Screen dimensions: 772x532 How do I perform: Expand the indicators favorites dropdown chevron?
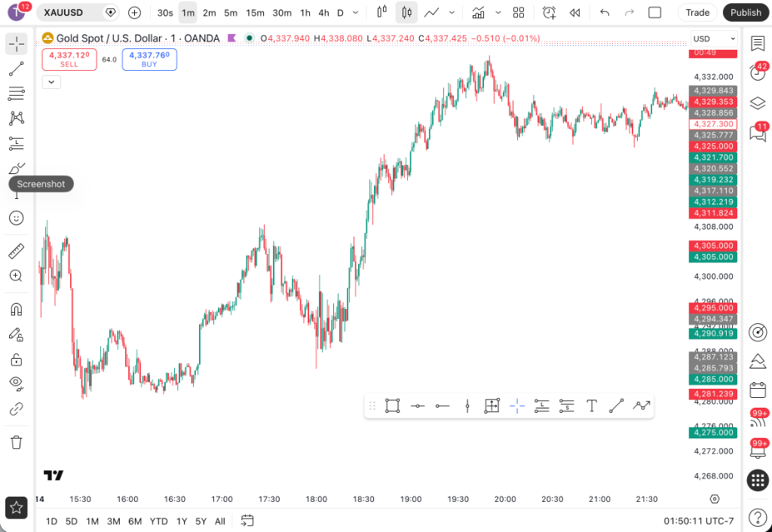click(x=498, y=13)
